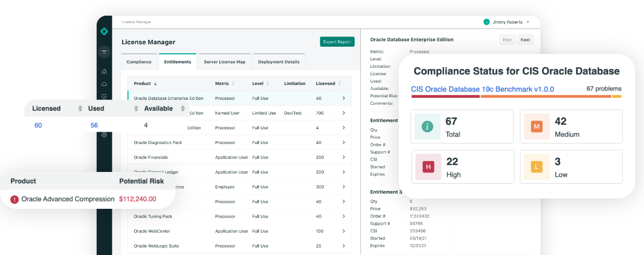
Task: Open the Settings gear in sidebar
Action: [104, 135]
